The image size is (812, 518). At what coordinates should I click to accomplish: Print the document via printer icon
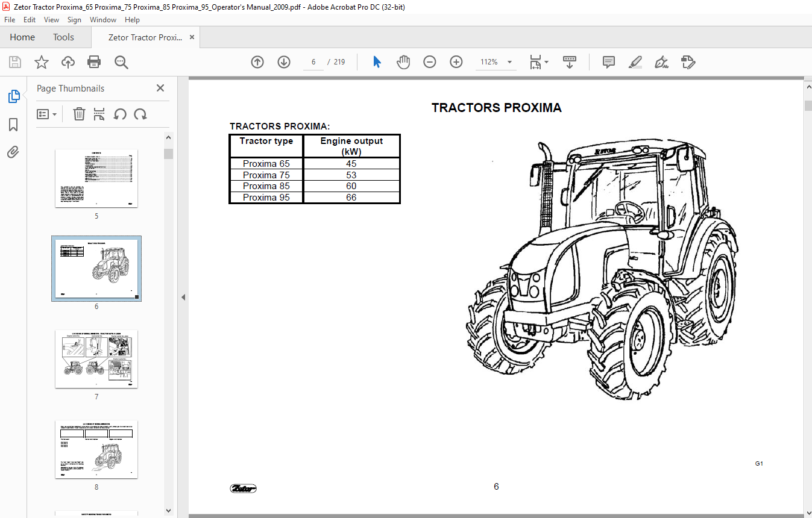(x=94, y=62)
